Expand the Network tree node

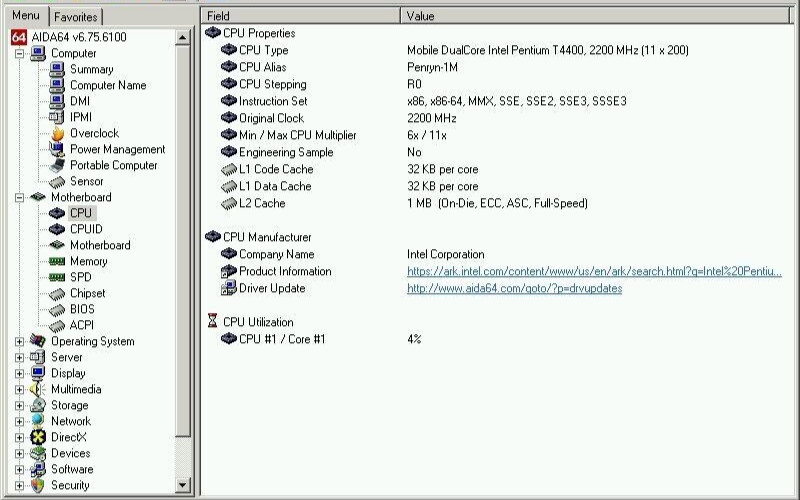click(19, 421)
